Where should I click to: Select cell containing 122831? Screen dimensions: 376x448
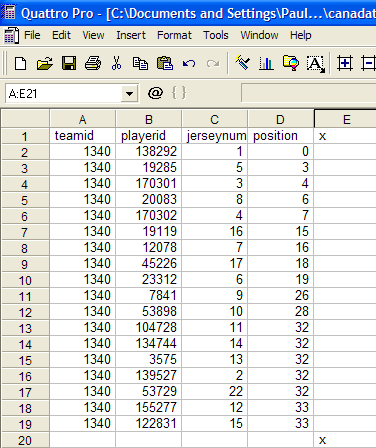149,424
